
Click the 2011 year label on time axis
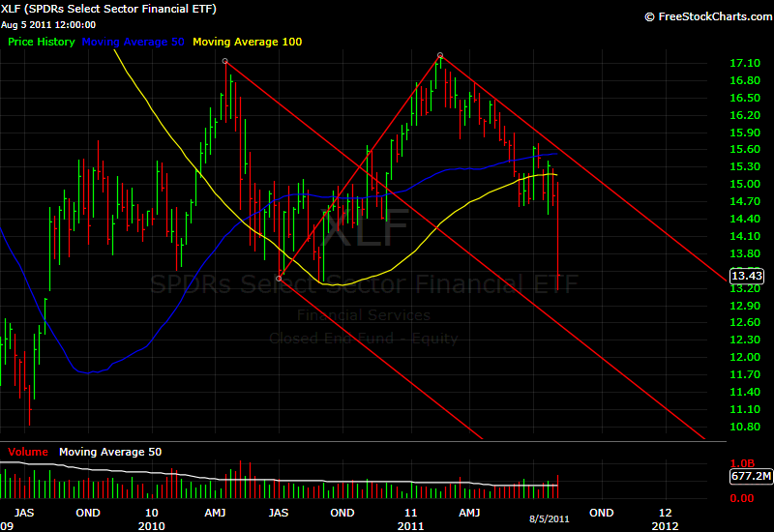coord(410,526)
